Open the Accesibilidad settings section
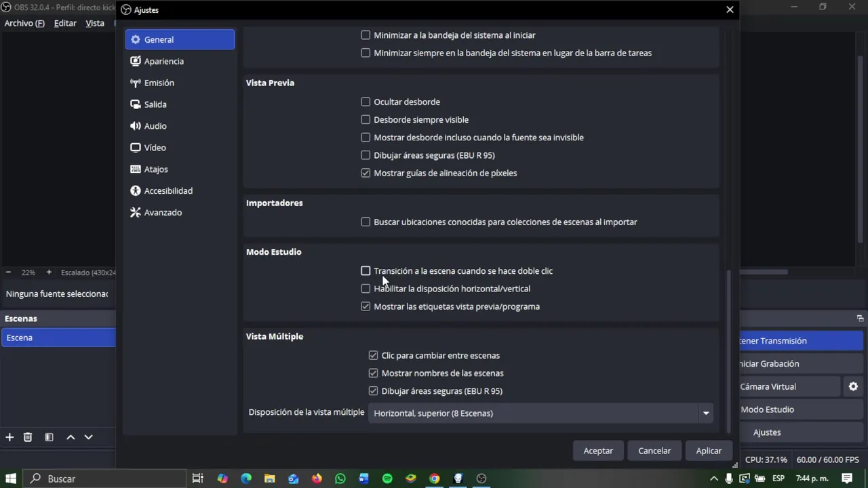The width and height of the screenshot is (868, 488). coord(180,191)
